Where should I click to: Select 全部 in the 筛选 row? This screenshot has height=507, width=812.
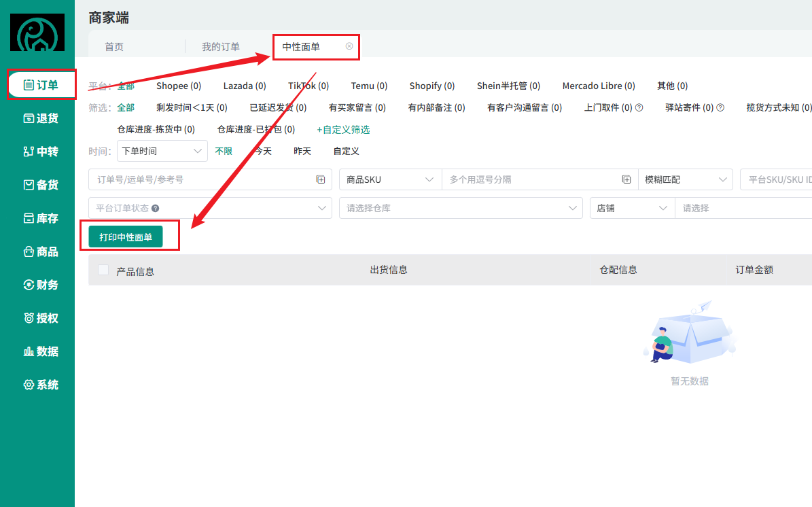click(x=126, y=107)
